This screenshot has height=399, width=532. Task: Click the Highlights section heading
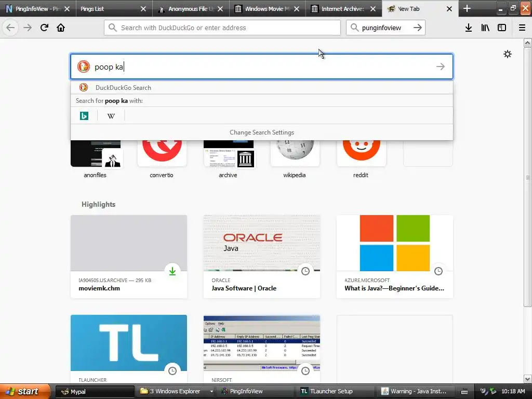tap(98, 204)
